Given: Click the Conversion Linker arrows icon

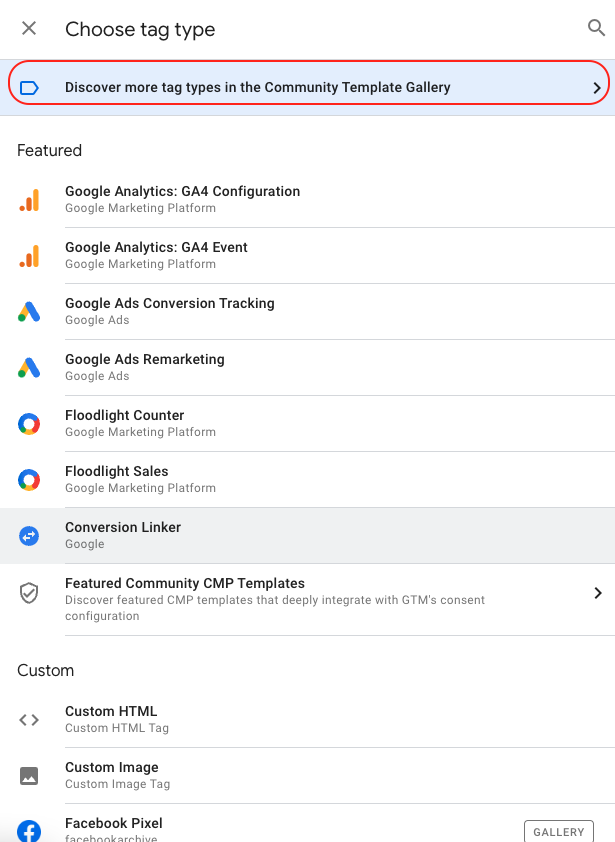Looking at the screenshot, I should [x=29, y=535].
